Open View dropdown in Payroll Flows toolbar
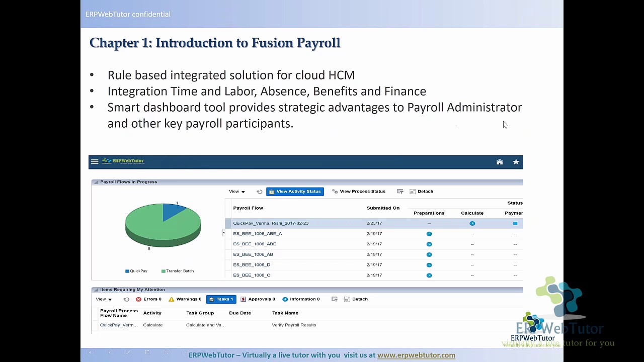Image resolution: width=644 pixels, height=362 pixels. coord(237,192)
